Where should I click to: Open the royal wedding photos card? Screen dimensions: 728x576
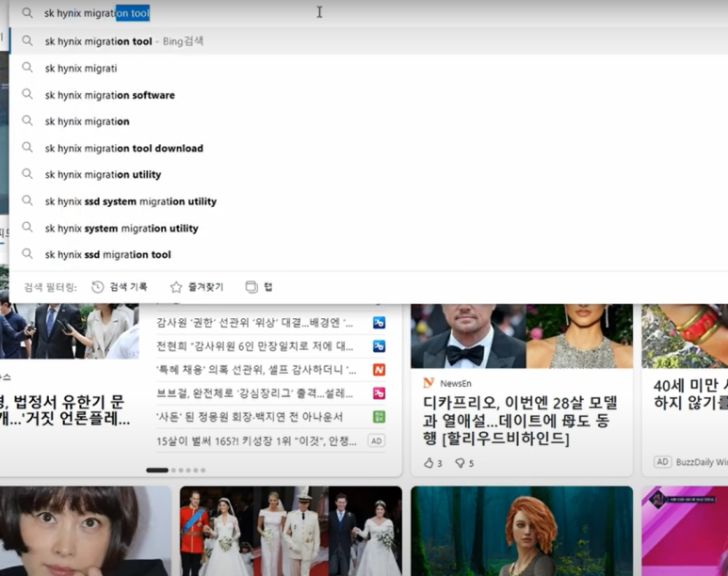pos(291,531)
